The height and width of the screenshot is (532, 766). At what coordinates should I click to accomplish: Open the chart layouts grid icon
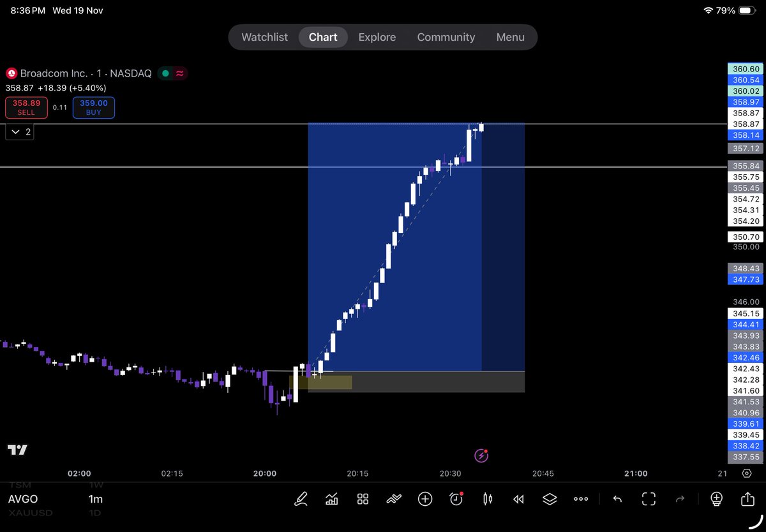click(362, 499)
